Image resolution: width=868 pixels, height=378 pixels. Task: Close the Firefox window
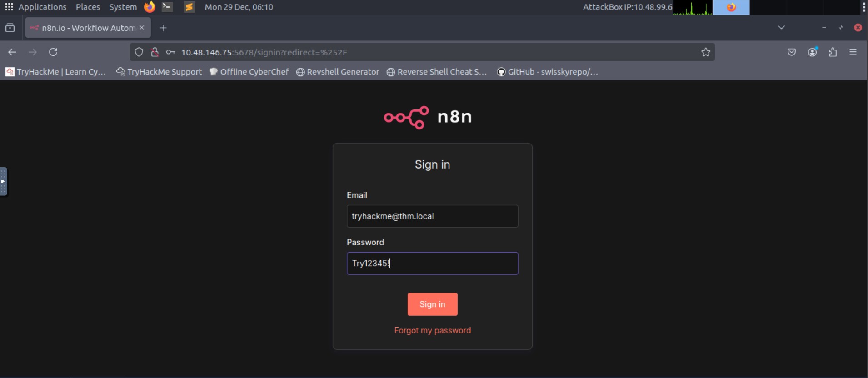(858, 27)
